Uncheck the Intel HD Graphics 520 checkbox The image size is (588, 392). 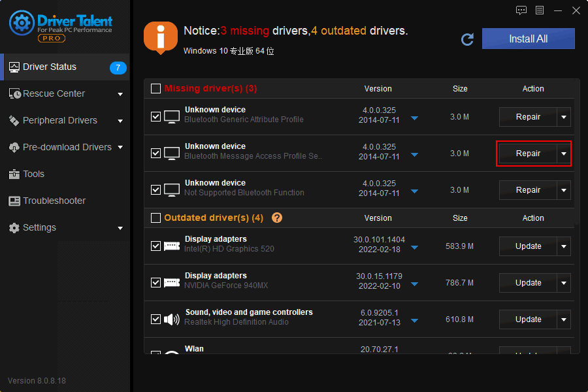pyautogui.click(x=155, y=246)
